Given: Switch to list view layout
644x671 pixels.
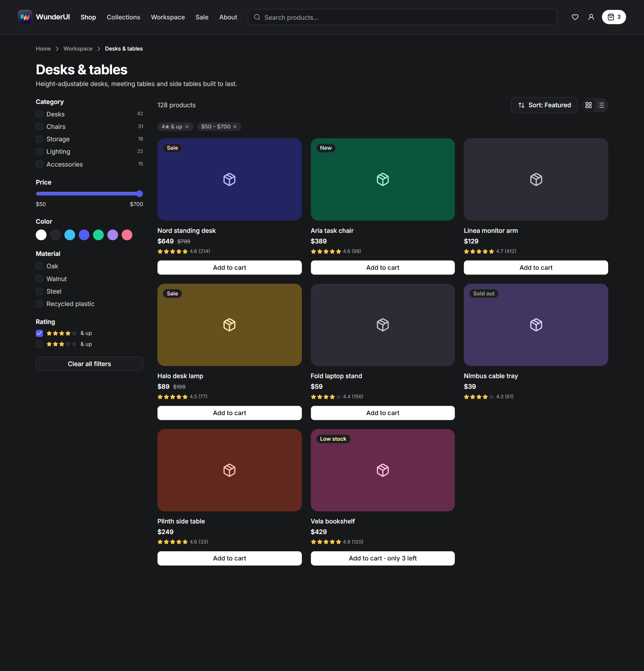Looking at the screenshot, I should click(x=601, y=105).
